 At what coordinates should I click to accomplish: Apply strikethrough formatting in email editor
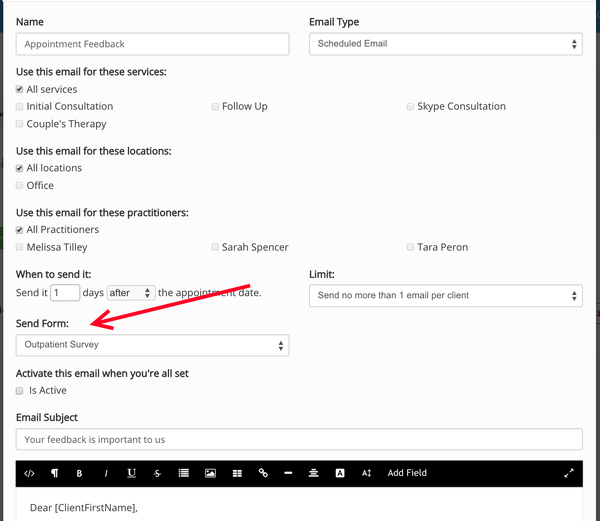pyautogui.click(x=157, y=473)
